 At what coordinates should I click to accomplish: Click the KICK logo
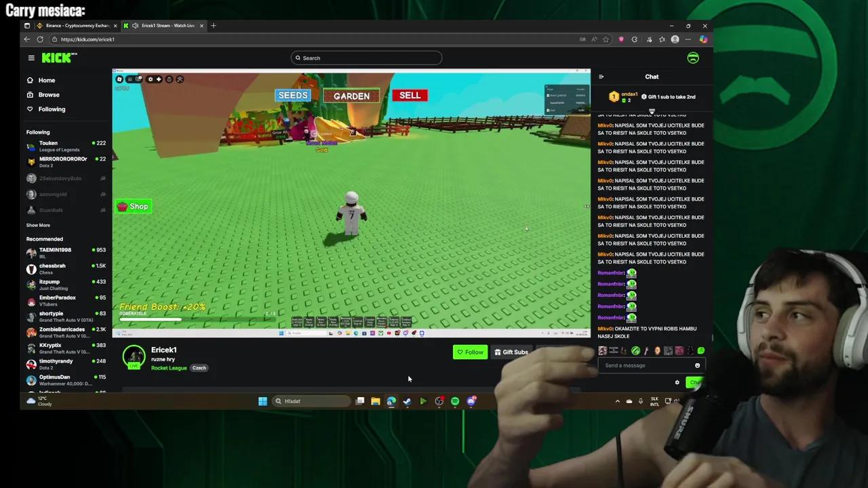tap(58, 58)
